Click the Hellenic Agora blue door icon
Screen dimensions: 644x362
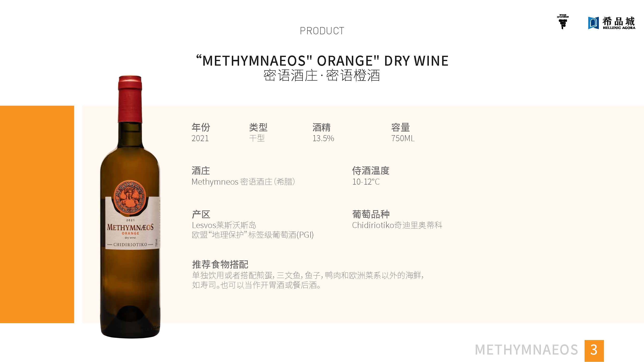tap(594, 23)
